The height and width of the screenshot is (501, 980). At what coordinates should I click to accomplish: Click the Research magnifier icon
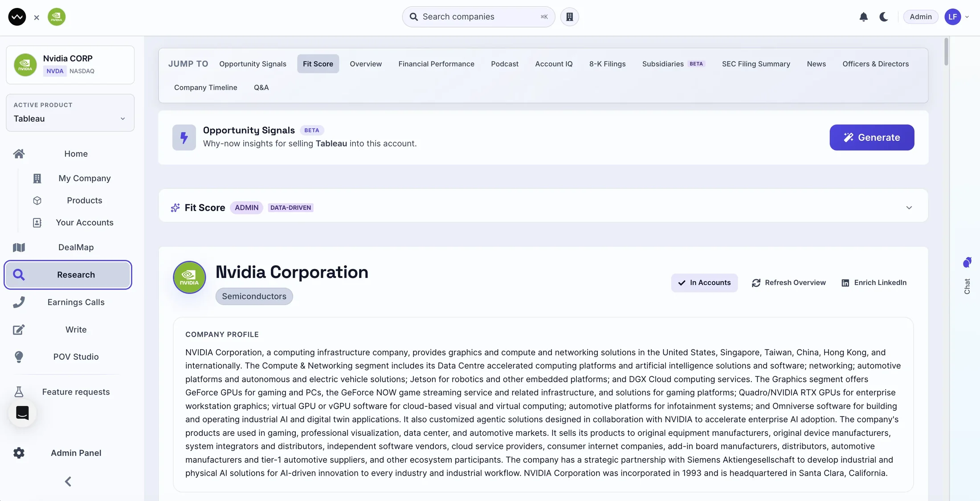click(x=19, y=275)
